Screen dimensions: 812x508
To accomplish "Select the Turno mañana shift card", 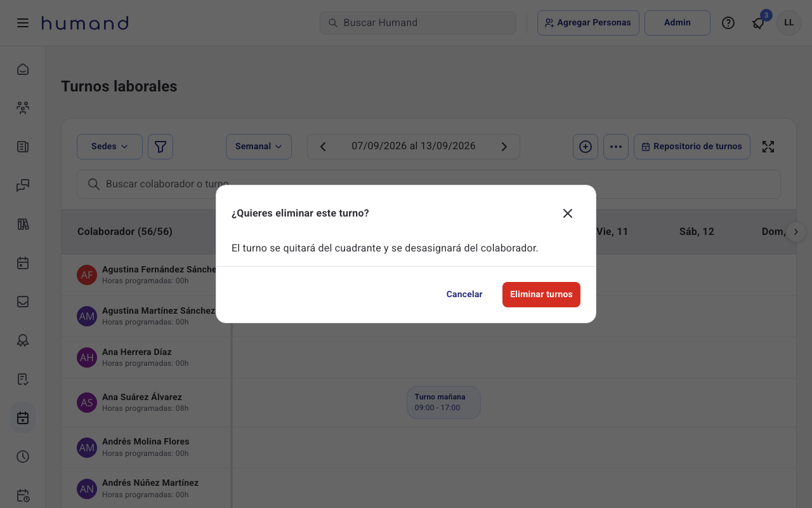I will point(443,403).
